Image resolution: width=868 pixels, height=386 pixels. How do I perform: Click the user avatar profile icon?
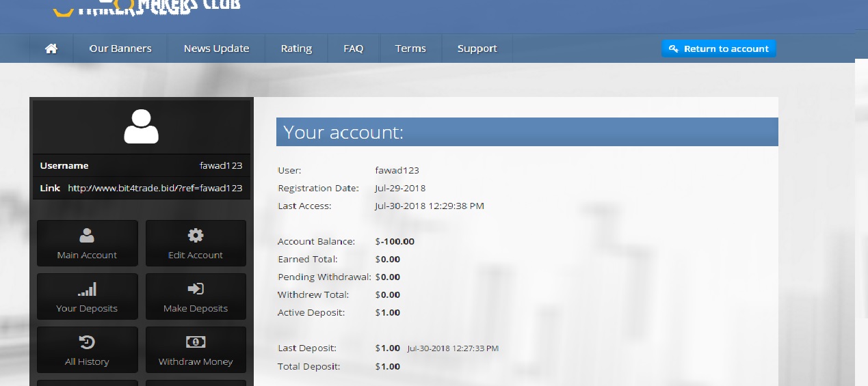click(x=141, y=126)
